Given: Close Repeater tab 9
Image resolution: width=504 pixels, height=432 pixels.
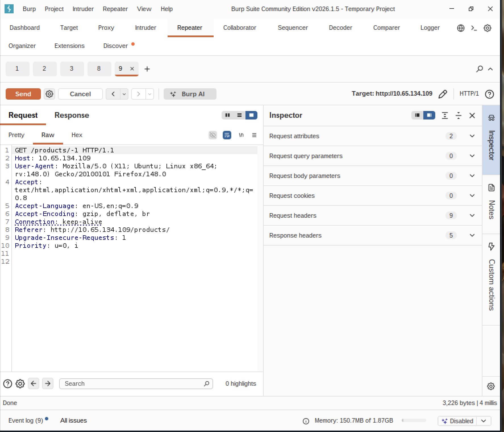Looking at the screenshot, I should click(132, 69).
